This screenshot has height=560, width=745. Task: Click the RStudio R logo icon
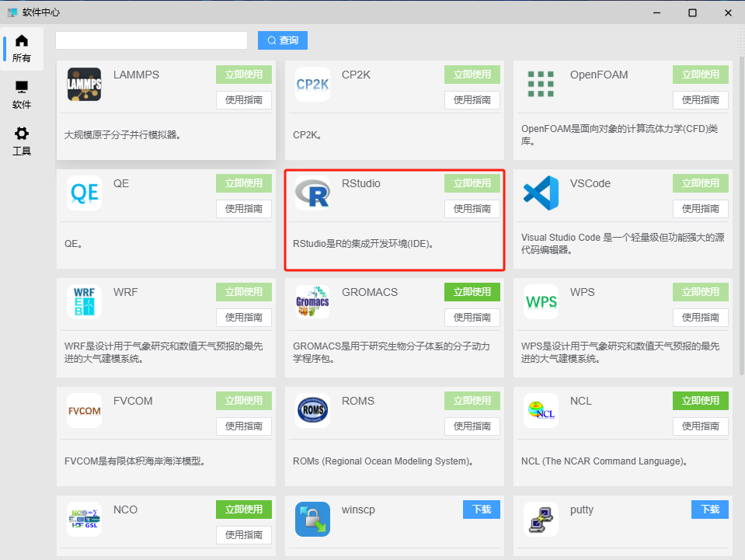(x=312, y=193)
